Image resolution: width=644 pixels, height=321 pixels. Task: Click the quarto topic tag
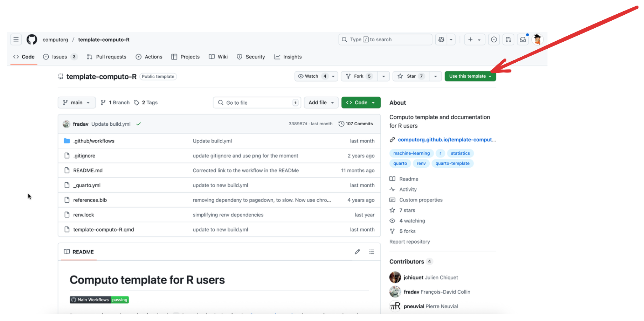pos(400,163)
